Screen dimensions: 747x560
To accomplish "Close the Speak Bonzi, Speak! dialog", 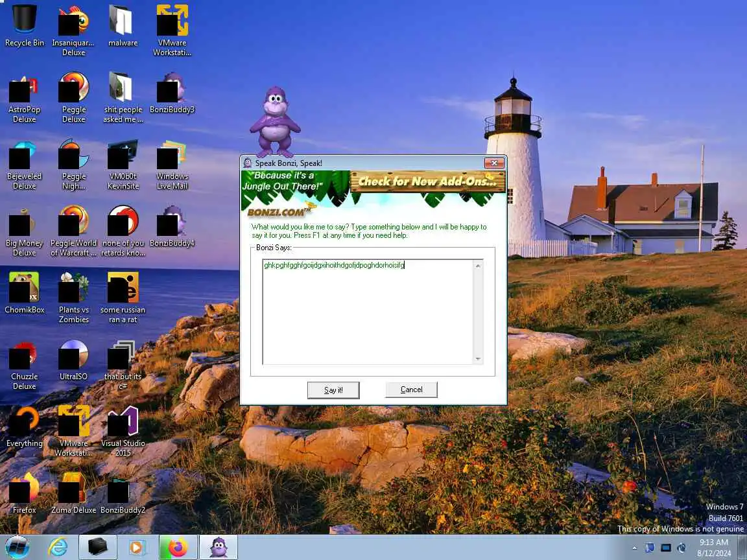I will coord(494,163).
